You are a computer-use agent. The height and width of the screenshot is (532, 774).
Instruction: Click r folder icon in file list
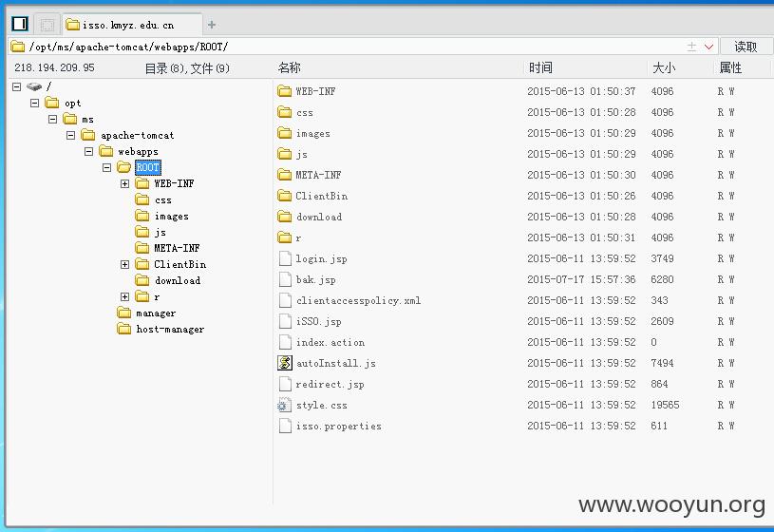click(284, 237)
